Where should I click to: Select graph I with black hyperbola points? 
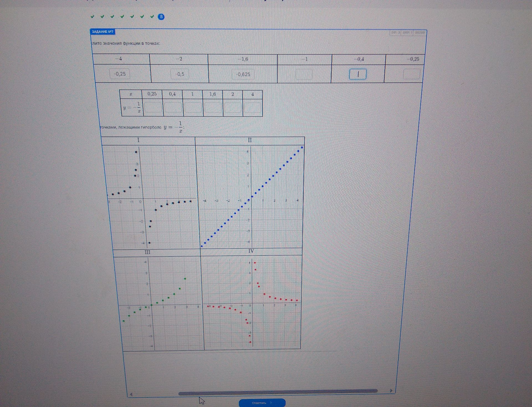tap(151, 197)
